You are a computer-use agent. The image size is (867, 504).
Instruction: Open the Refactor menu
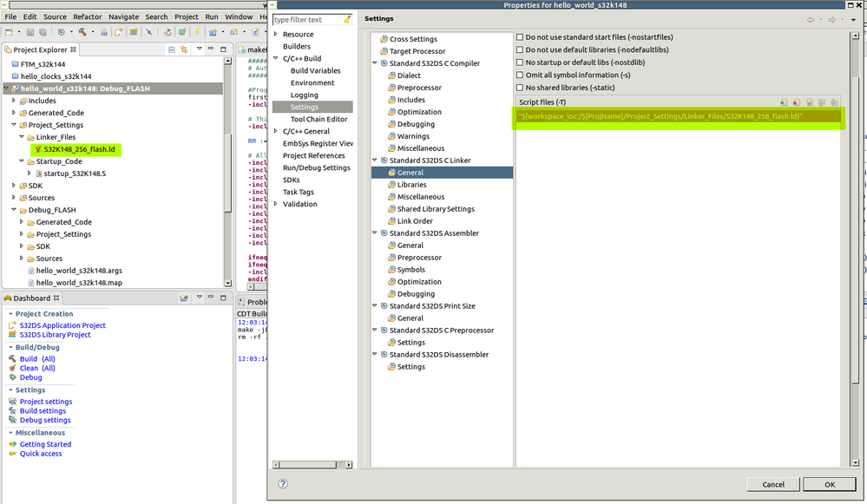(88, 17)
